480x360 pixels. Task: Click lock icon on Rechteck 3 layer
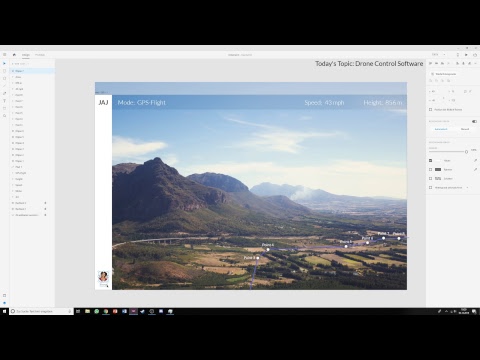pos(45,203)
